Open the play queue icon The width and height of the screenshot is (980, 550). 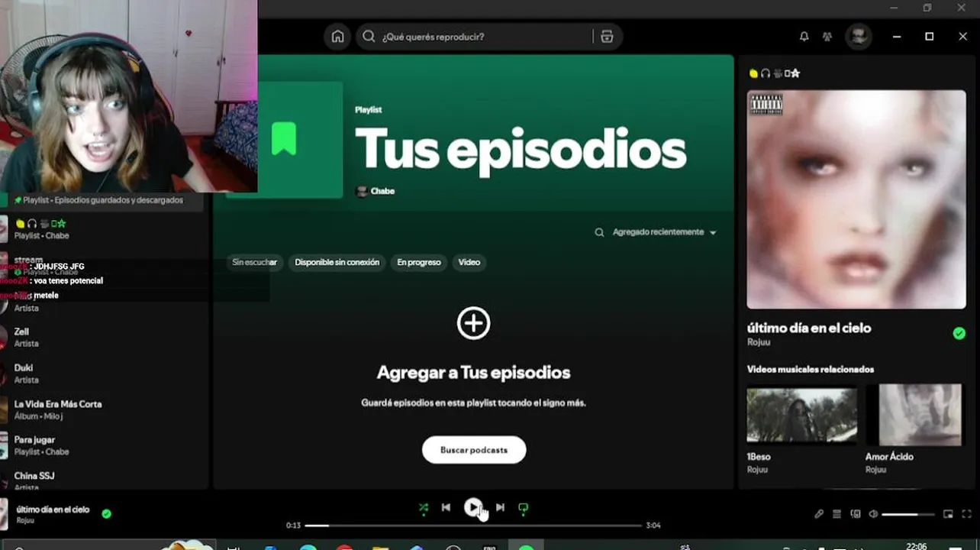[x=837, y=514]
